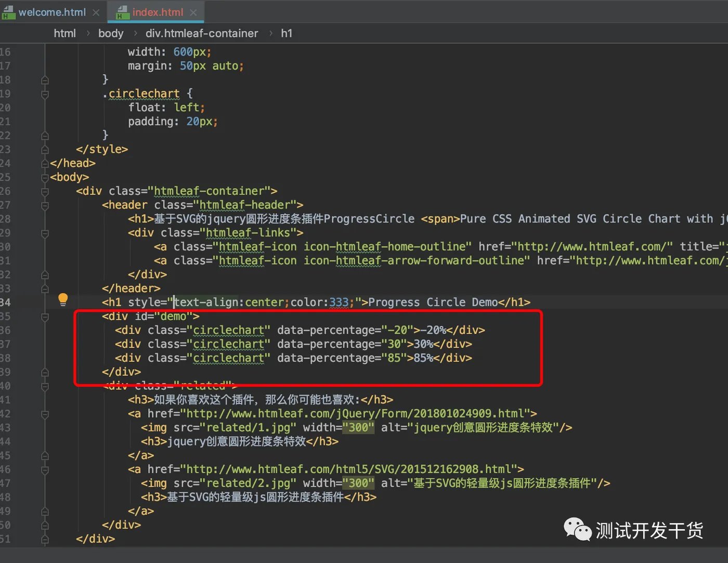728x563 pixels.
Task: Select html in the breadcrumb bar
Action: click(64, 33)
